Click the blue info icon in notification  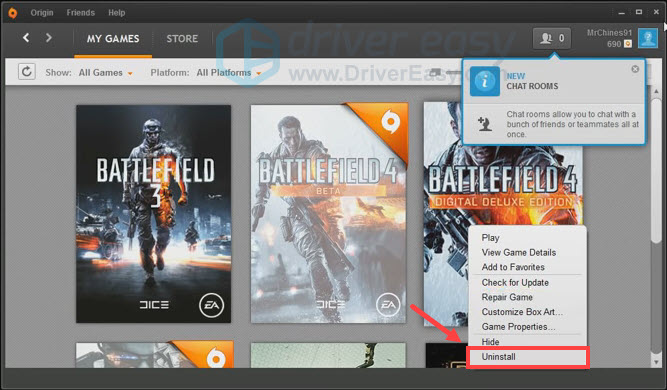[x=485, y=81]
